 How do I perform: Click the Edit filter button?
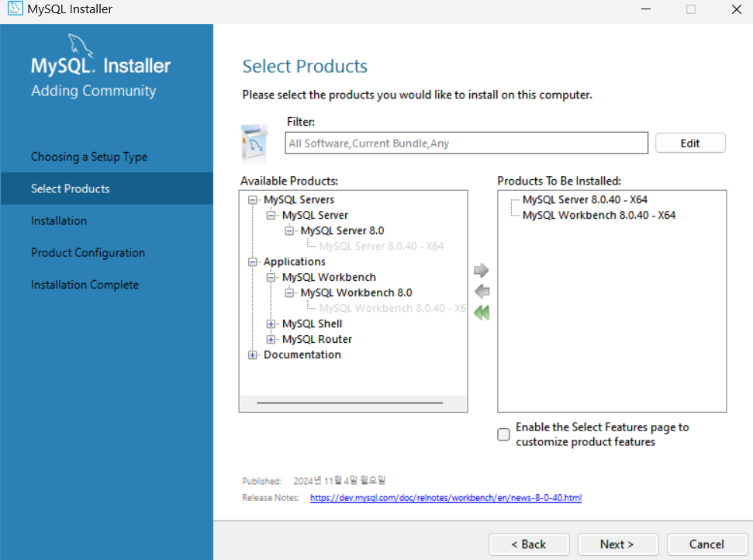click(x=690, y=143)
